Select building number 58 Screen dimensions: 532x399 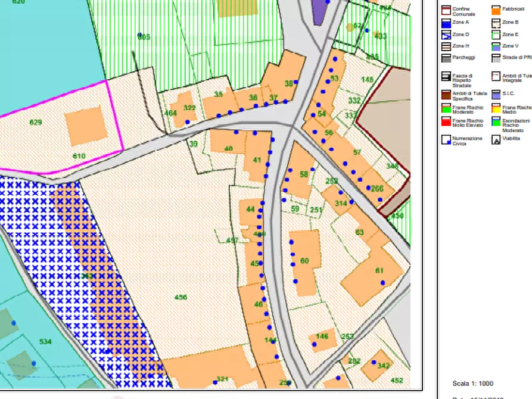304,174
